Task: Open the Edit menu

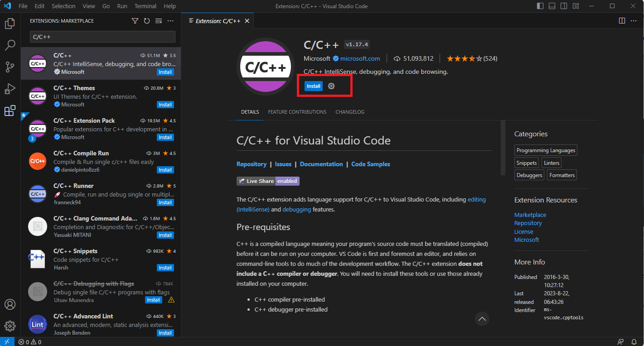Action: click(39, 6)
